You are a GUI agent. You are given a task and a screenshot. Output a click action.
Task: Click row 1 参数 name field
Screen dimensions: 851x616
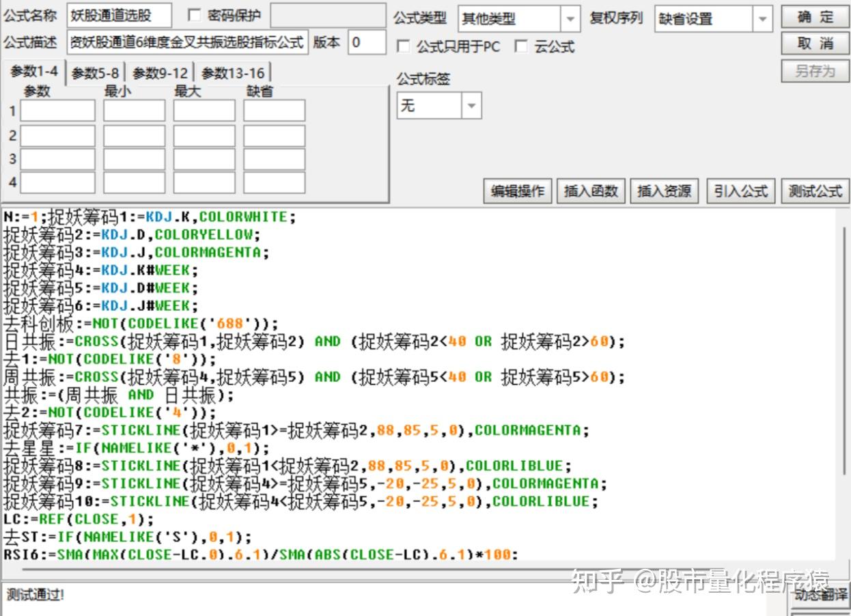(x=58, y=111)
